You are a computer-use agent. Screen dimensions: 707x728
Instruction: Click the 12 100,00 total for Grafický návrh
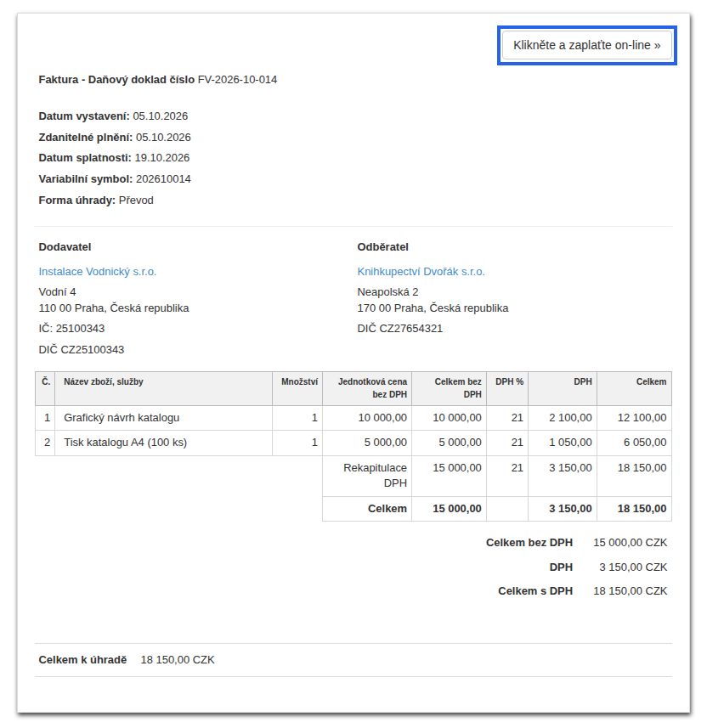642,418
